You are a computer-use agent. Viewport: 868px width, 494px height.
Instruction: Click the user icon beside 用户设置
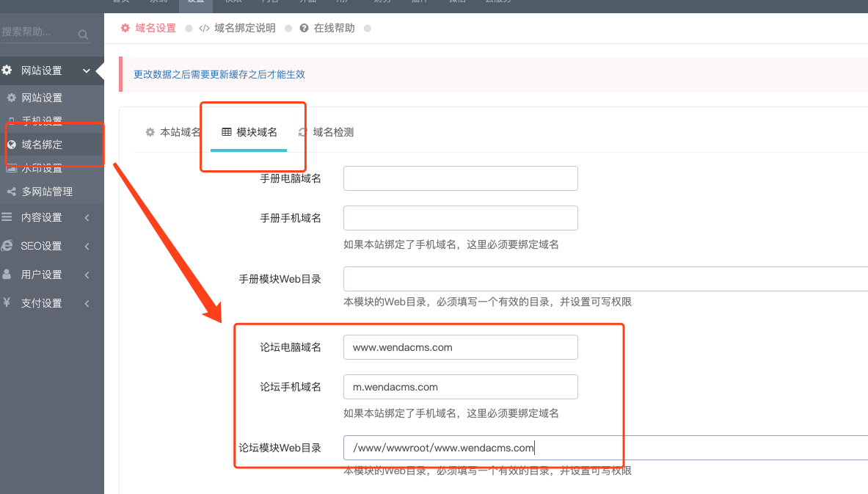(x=7, y=274)
